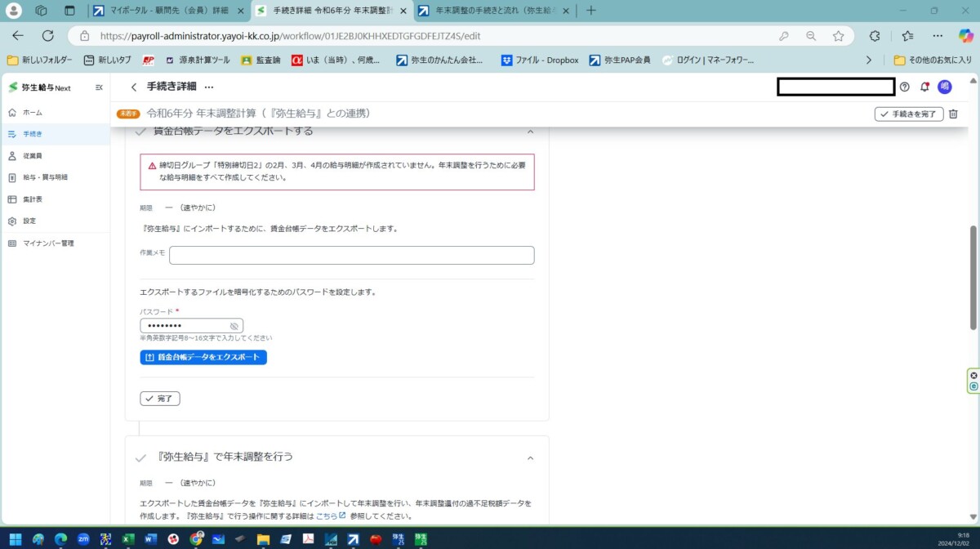Viewport: 980px width, 549px height.
Task: Open help using the question mark icon
Action: [x=906, y=87]
